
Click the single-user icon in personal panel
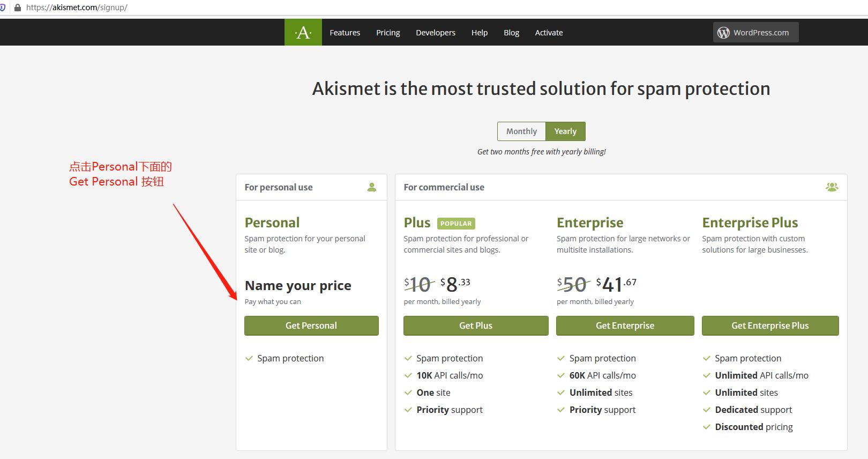[372, 187]
